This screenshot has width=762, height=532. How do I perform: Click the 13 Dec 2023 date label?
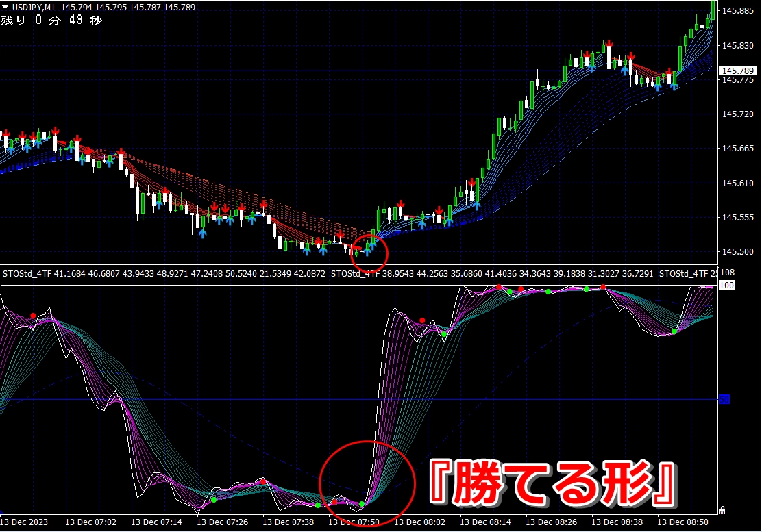pos(25,522)
